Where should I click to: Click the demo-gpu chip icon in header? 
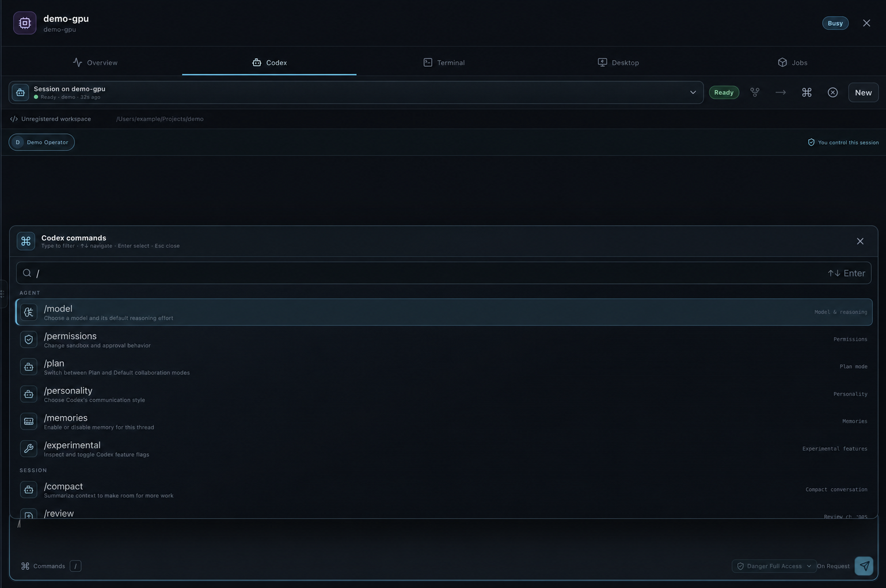(25, 23)
